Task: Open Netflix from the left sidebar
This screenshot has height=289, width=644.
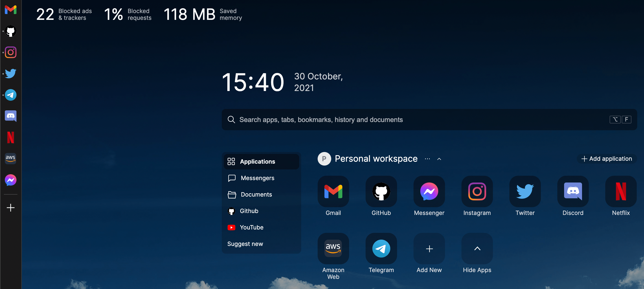Action: [x=10, y=137]
